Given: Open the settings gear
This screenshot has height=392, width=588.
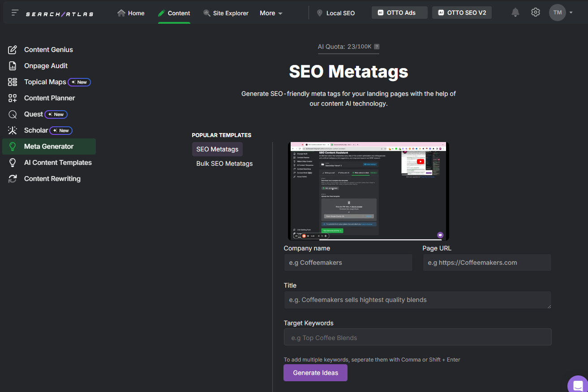Looking at the screenshot, I should click(535, 12).
